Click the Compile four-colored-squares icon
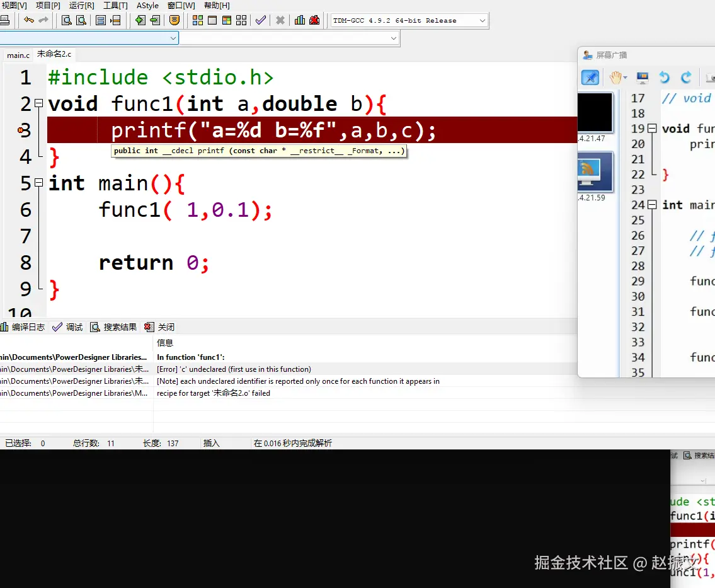715x588 pixels. point(197,20)
